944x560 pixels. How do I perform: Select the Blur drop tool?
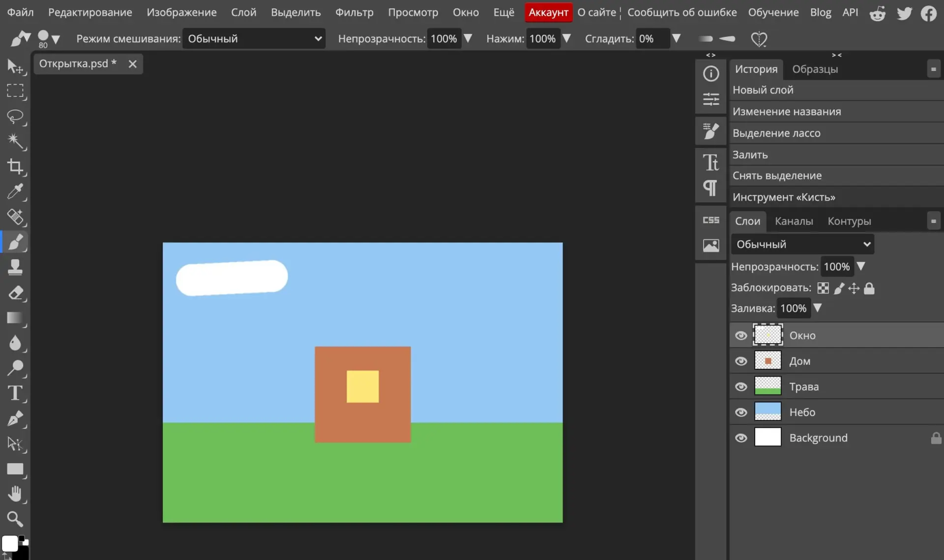(15, 343)
